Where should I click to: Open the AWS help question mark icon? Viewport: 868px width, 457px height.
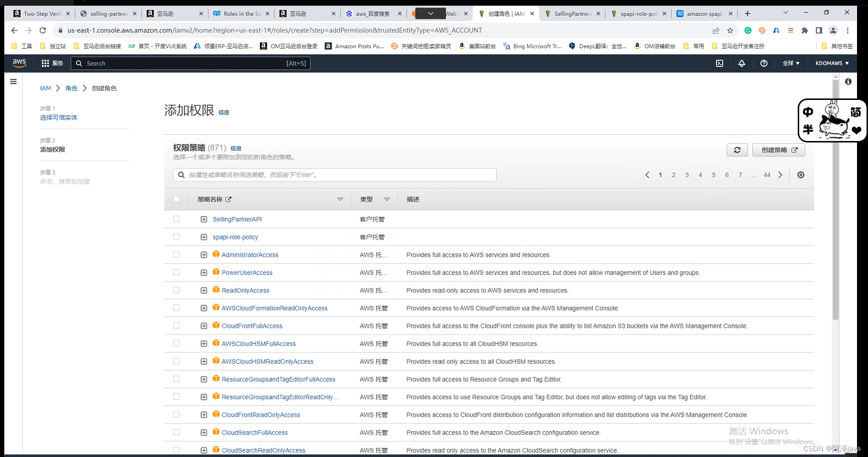[764, 63]
